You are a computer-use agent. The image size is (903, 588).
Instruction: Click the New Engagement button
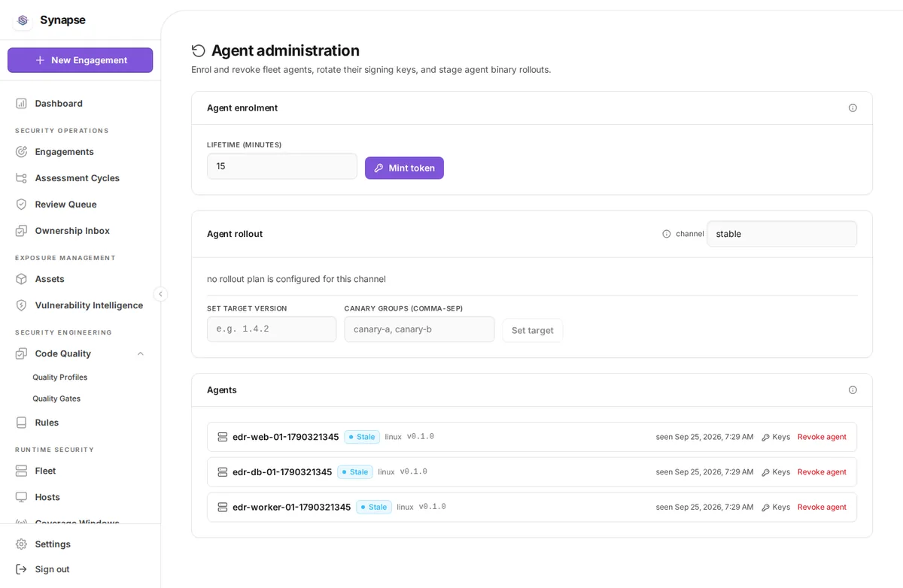[81, 60]
